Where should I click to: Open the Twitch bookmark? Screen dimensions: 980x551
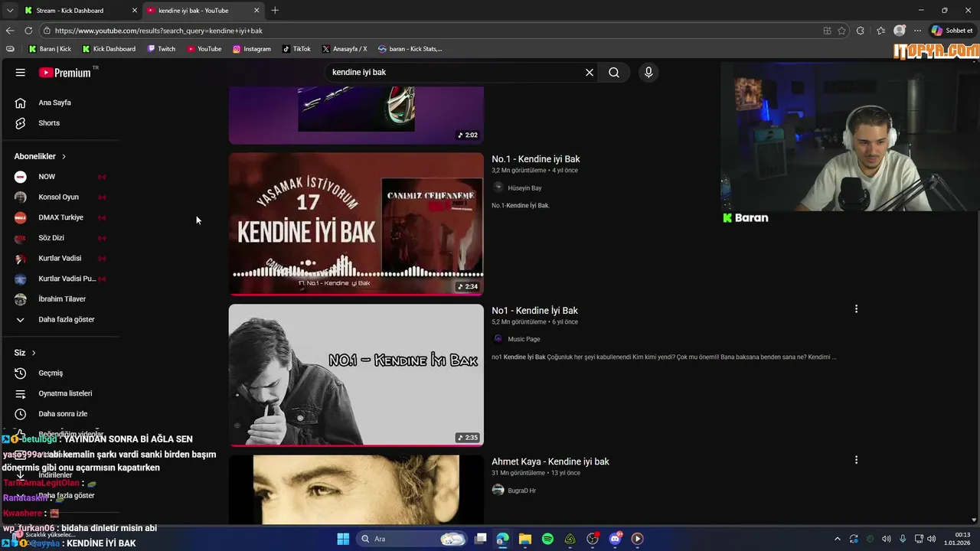(x=161, y=49)
